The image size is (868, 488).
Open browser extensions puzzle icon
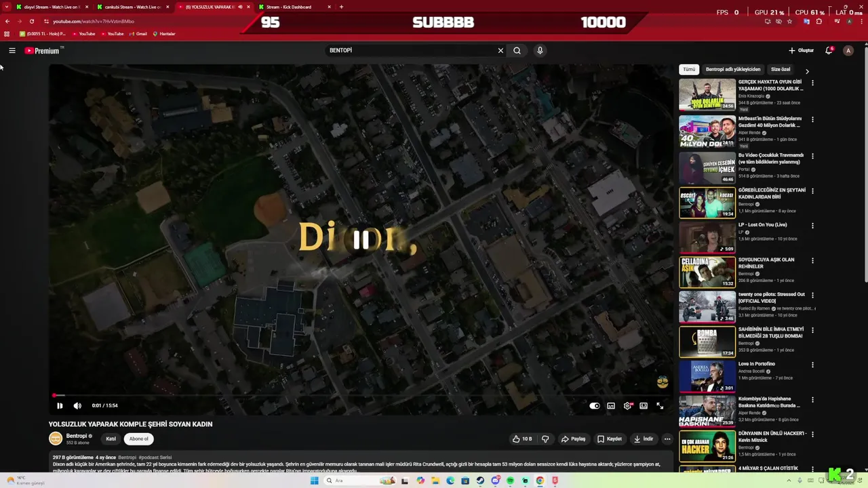[x=819, y=22]
